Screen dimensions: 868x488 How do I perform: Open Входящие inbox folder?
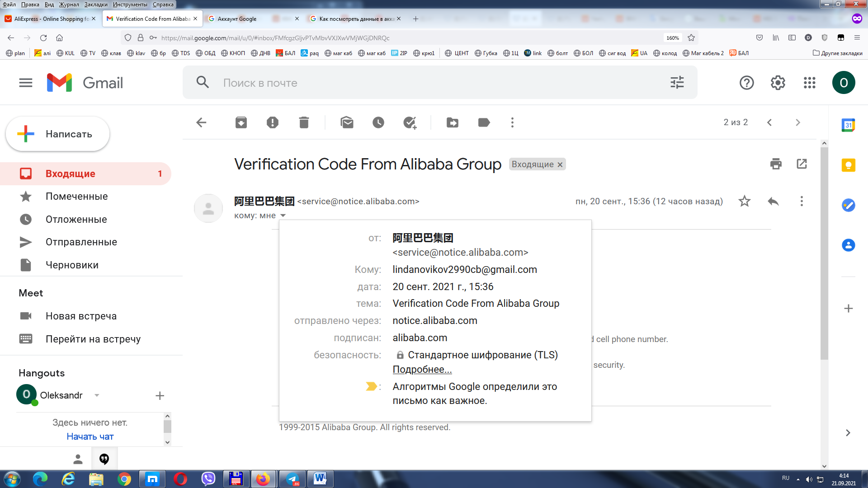(85, 174)
